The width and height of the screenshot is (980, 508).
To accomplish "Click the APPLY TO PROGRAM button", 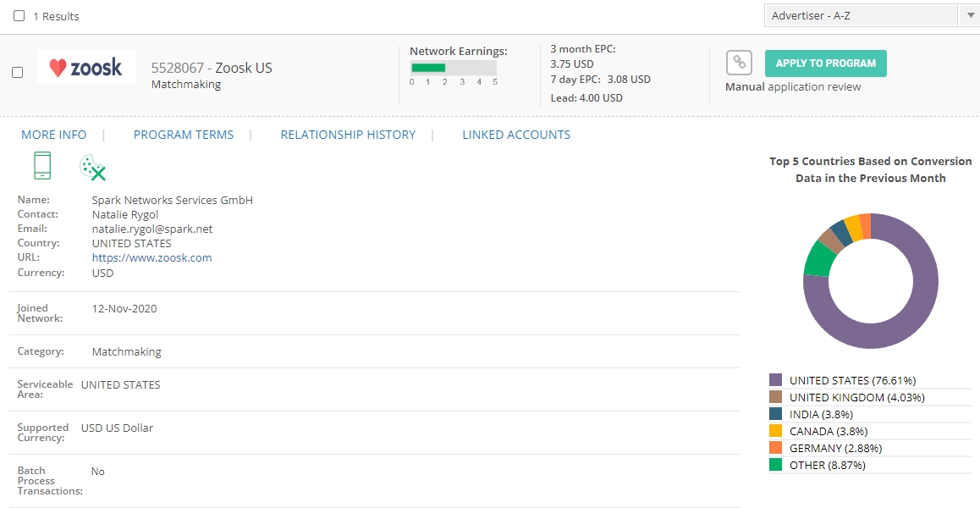I will (x=826, y=63).
